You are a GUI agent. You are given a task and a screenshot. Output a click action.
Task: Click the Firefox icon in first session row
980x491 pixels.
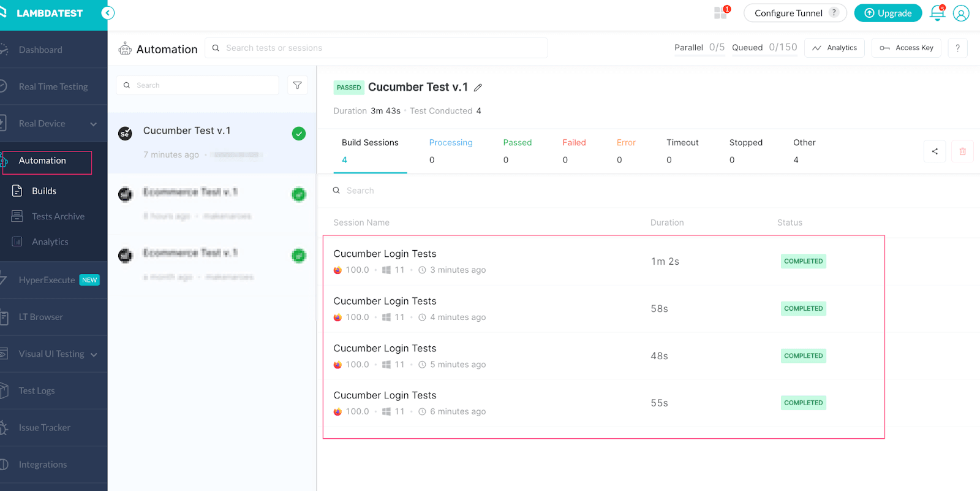[x=337, y=270]
